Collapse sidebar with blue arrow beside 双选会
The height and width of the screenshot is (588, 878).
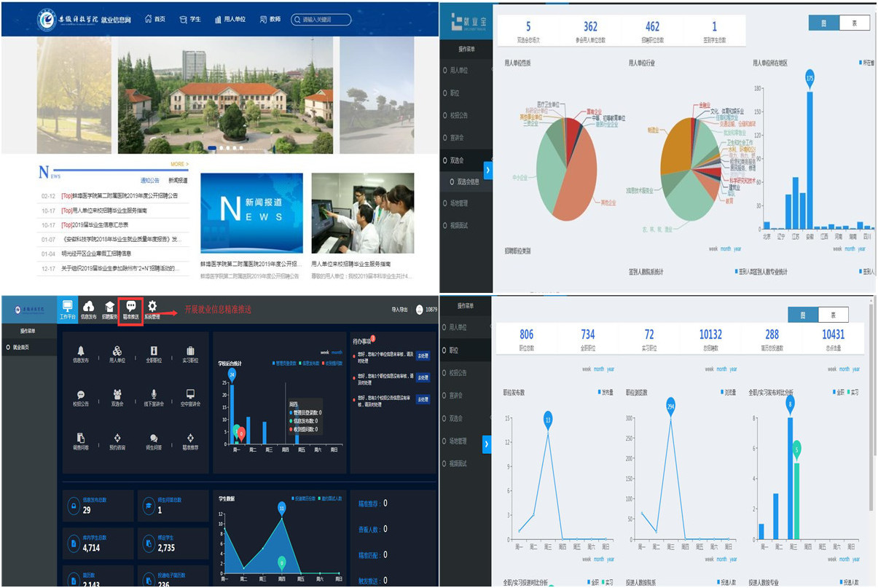[x=487, y=170]
